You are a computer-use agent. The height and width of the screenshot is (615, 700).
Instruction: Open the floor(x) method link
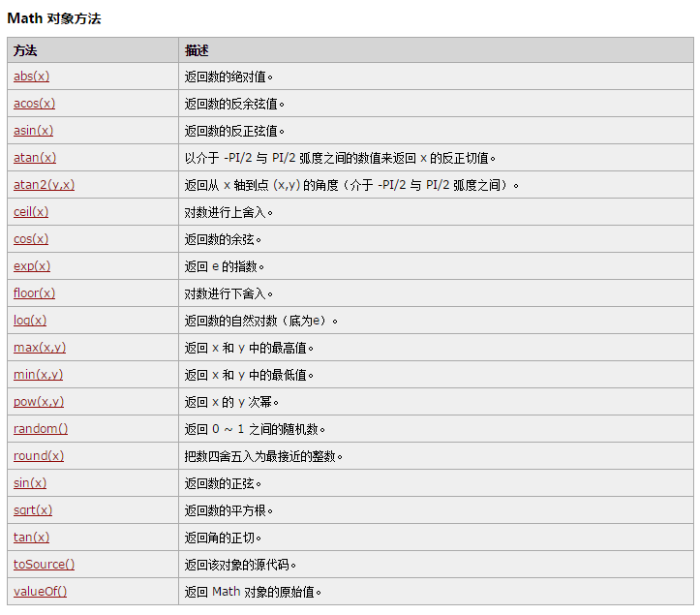click(34, 293)
